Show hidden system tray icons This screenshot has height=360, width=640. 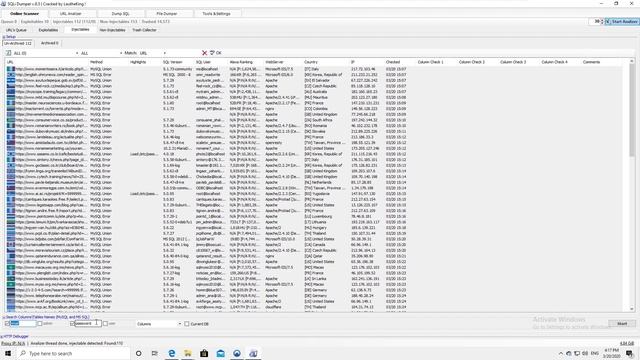[x=561, y=353]
